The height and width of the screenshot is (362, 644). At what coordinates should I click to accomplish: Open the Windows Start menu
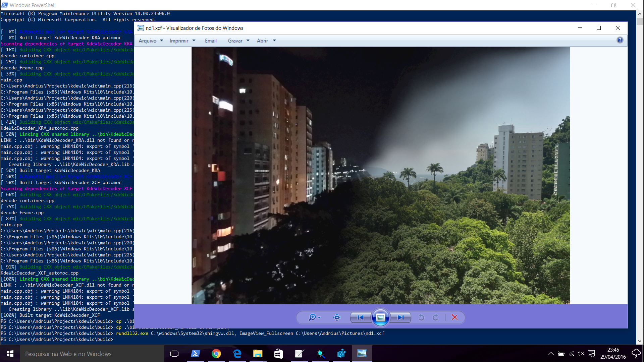point(10,354)
